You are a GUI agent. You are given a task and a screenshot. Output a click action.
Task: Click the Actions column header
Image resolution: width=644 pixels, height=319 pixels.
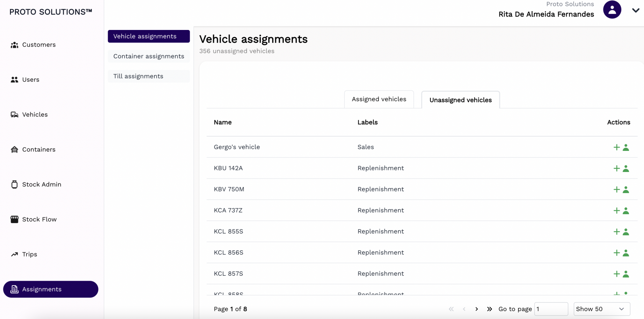point(619,122)
